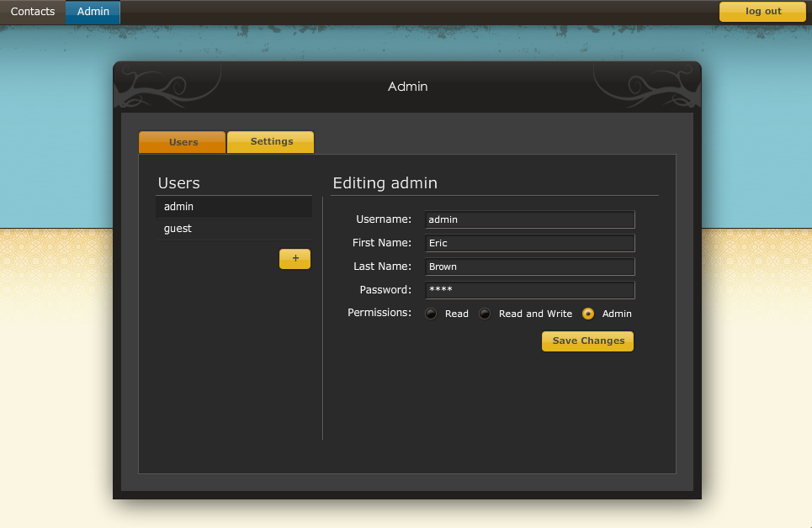Select the Admin permission radio button
Screen dimensions: 812x528
[x=588, y=314]
